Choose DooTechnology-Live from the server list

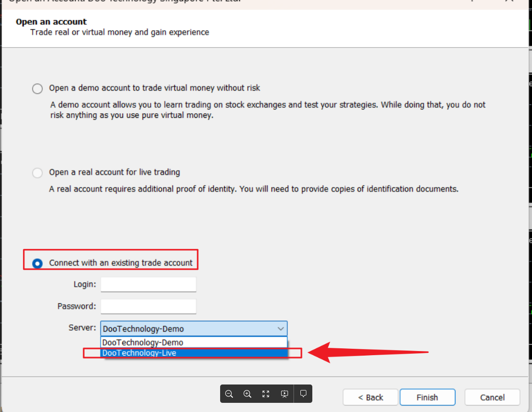(194, 353)
